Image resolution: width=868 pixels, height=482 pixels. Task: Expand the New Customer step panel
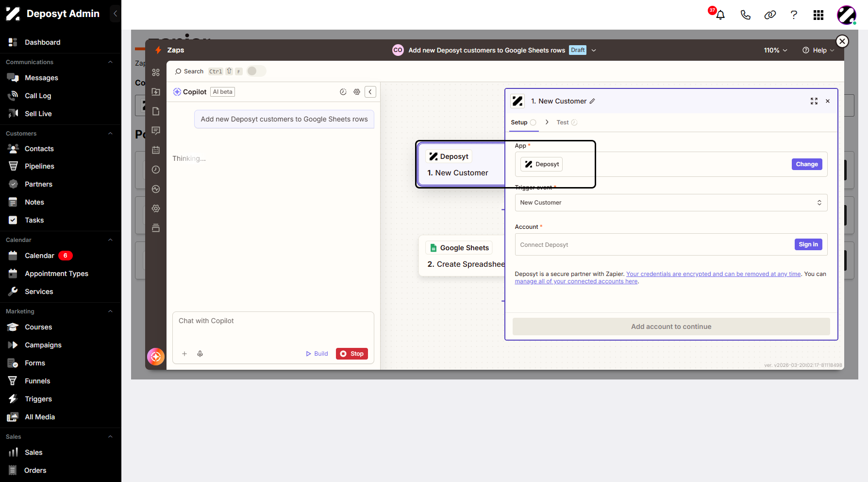click(814, 101)
